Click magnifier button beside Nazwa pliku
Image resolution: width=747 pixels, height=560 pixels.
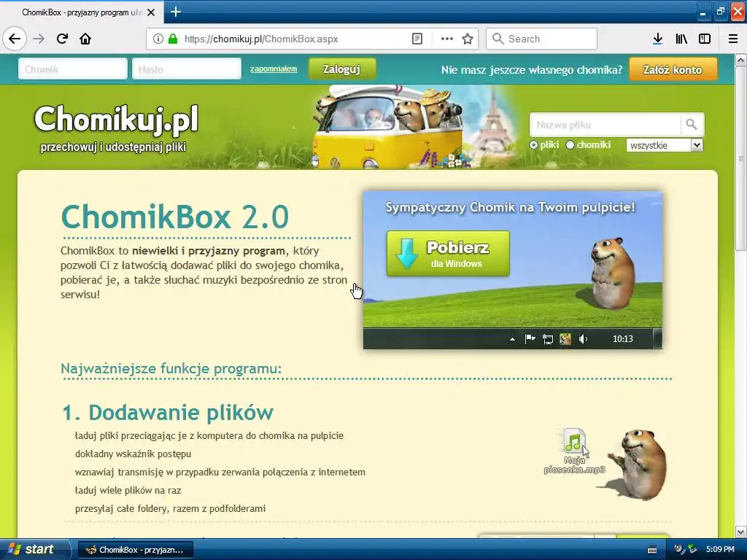[692, 125]
